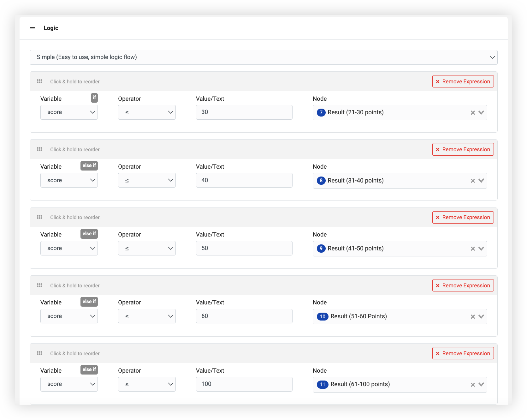
Task: Click the Logic section heading
Action: click(51, 28)
